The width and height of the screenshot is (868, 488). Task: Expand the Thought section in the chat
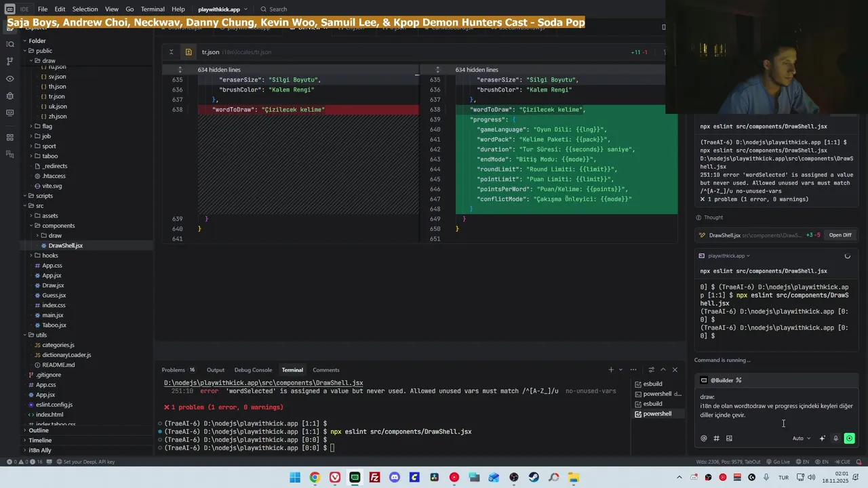pyautogui.click(x=709, y=218)
